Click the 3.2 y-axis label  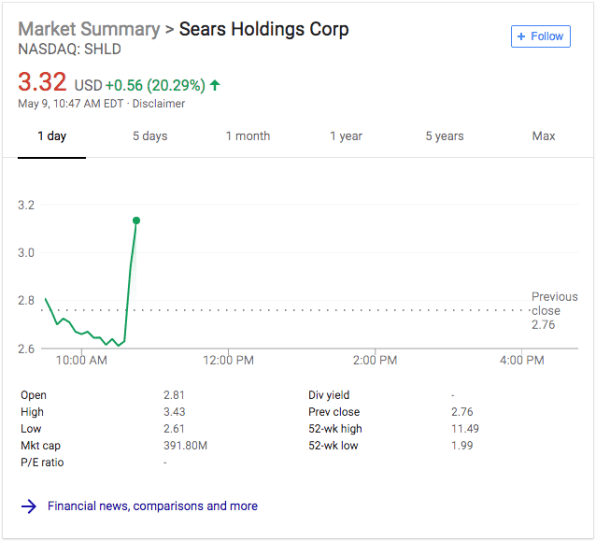pyautogui.click(x=26, y=205)
